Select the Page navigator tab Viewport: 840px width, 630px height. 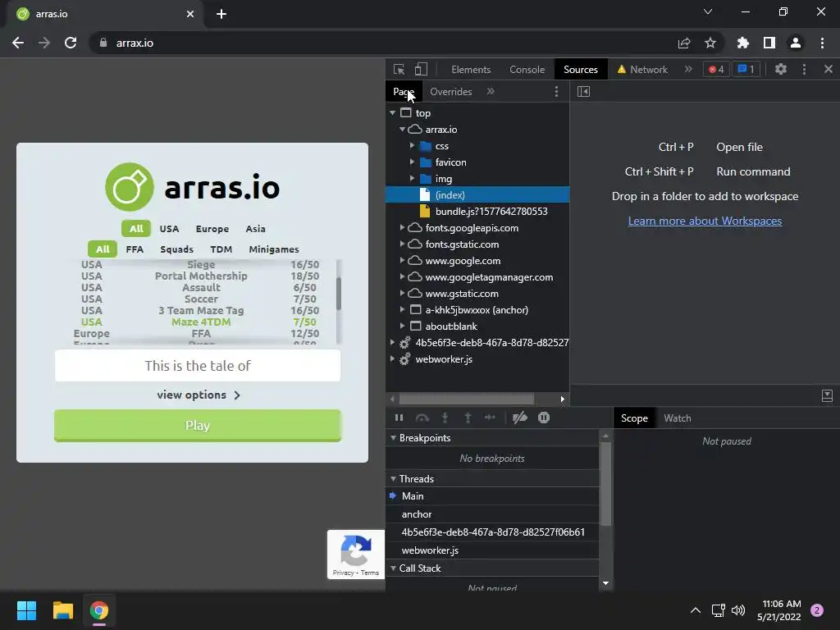(x=404, y=92)
